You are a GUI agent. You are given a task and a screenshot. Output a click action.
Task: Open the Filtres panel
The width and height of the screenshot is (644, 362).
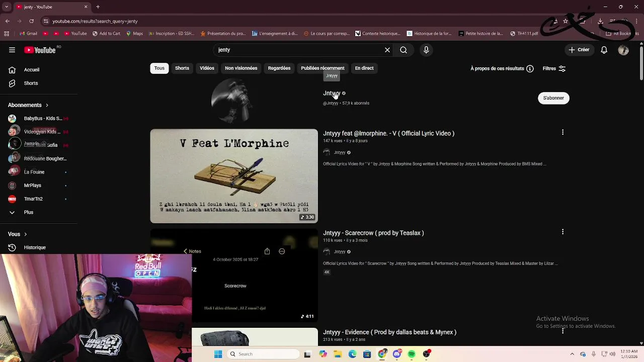tap(554, 68)
